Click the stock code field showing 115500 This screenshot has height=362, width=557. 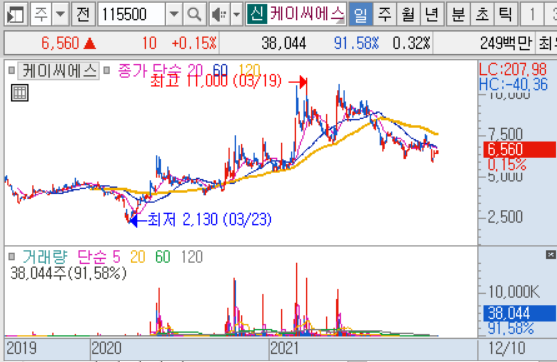[x=131, y=15]
